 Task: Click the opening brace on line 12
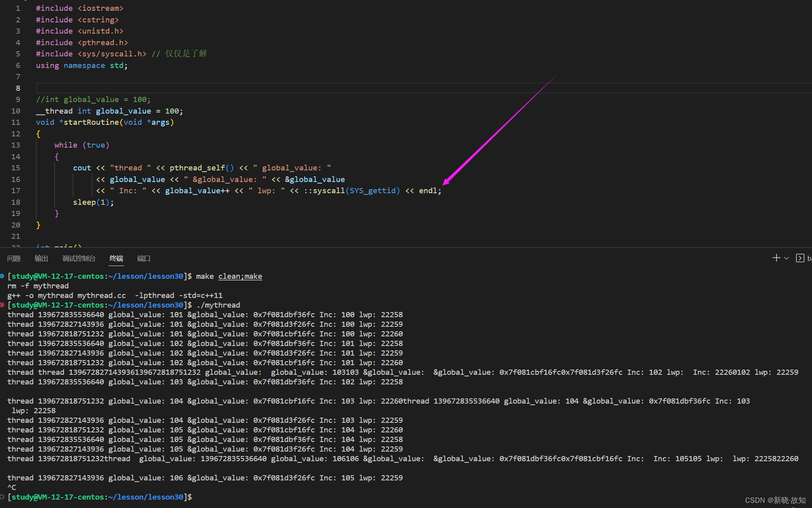point(38,134)
